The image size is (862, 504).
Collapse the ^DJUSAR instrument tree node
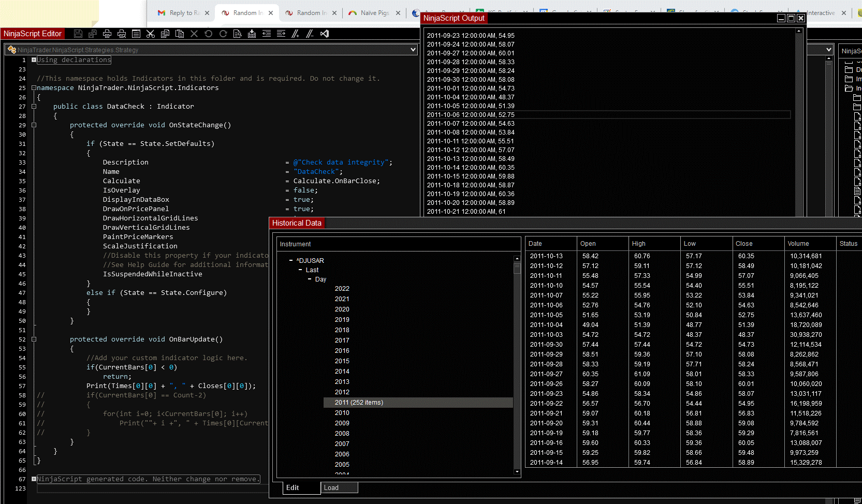point(291,261)
